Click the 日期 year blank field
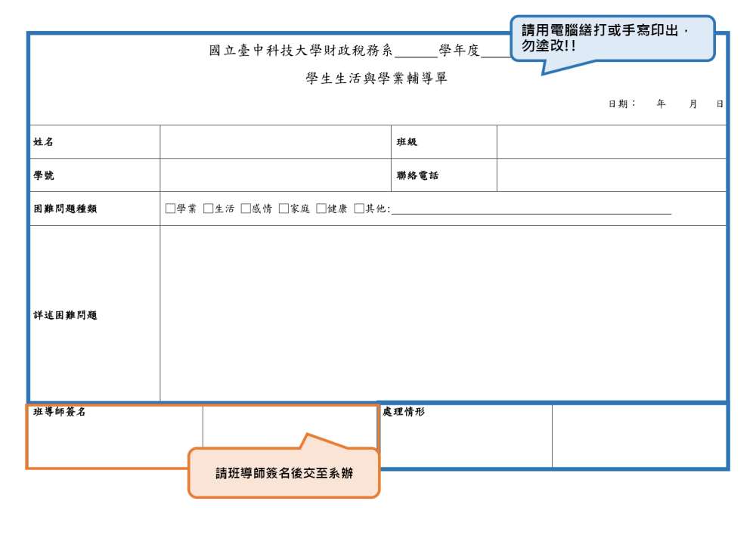The width and height of the screenshot is (756, 535). [x=646, y=104]
